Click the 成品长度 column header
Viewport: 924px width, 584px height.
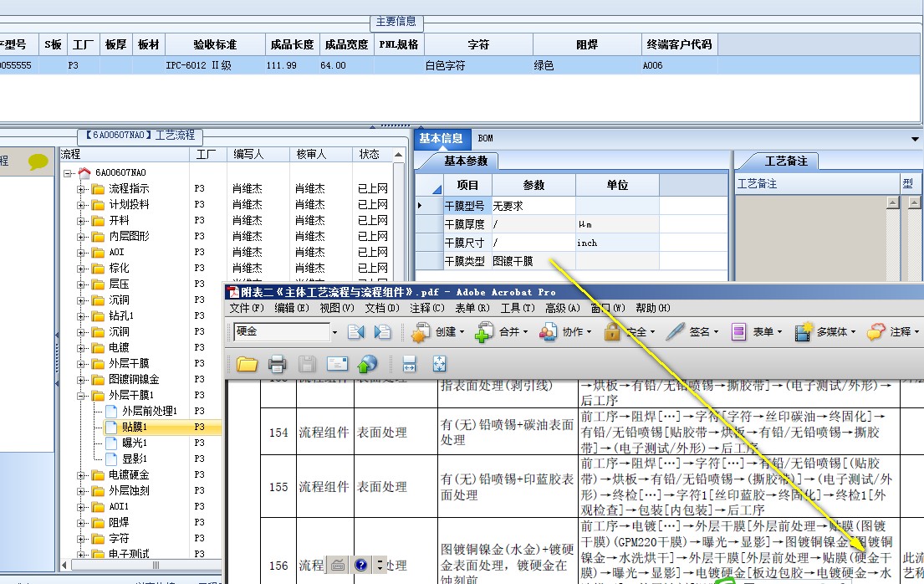point(292,45)
